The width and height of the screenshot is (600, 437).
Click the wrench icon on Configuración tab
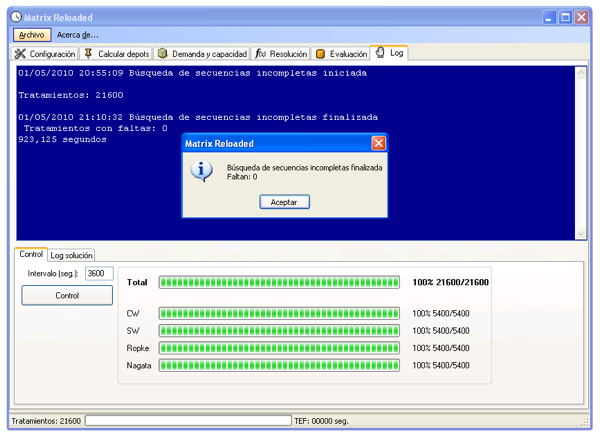pyautogui.click(x=20, y=53)
